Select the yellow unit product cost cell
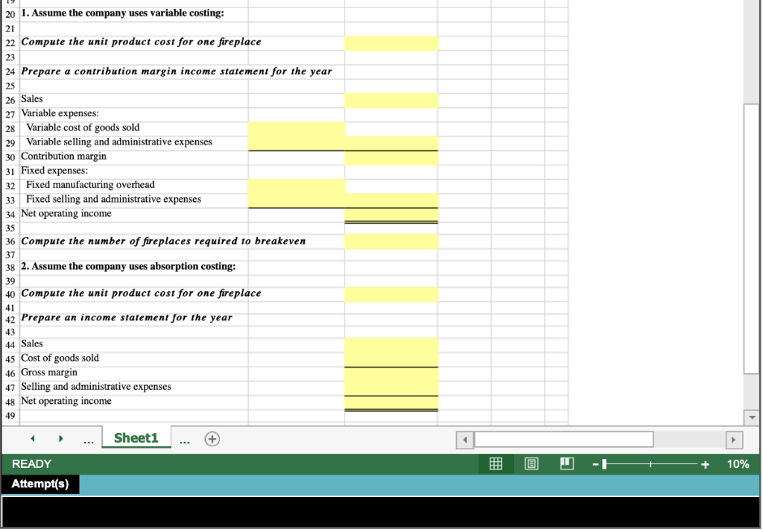 [390, 42]
